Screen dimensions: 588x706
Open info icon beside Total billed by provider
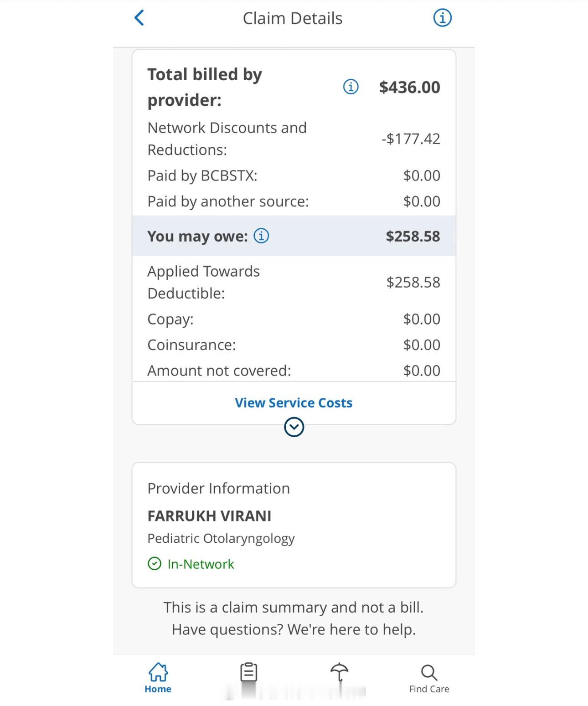tap(351, 87)
